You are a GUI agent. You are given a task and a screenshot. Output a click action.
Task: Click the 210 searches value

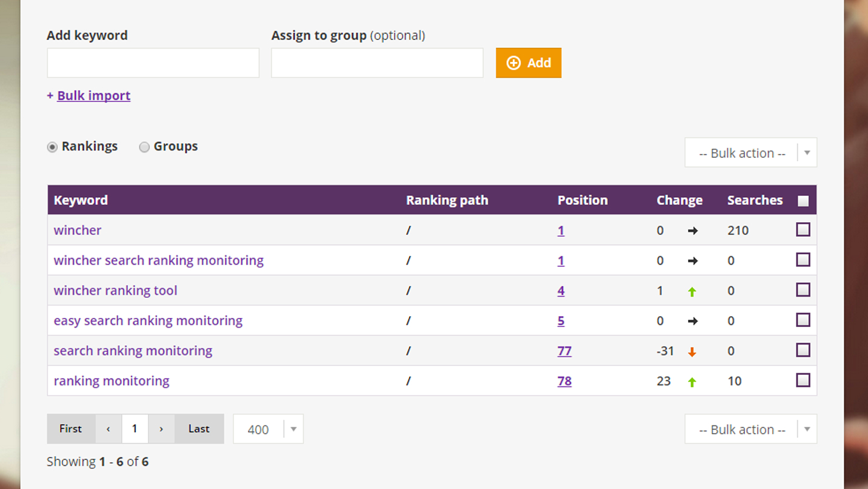[738, 231]
